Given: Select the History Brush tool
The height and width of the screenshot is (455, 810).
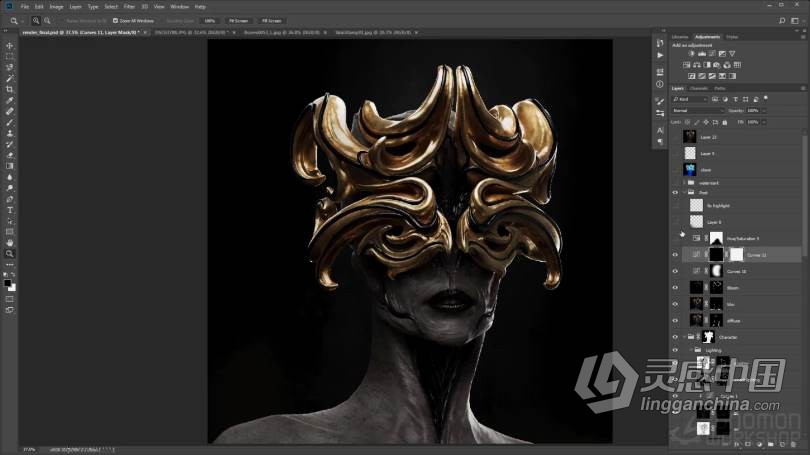Looking at the screenshot, I should point(9,144).
